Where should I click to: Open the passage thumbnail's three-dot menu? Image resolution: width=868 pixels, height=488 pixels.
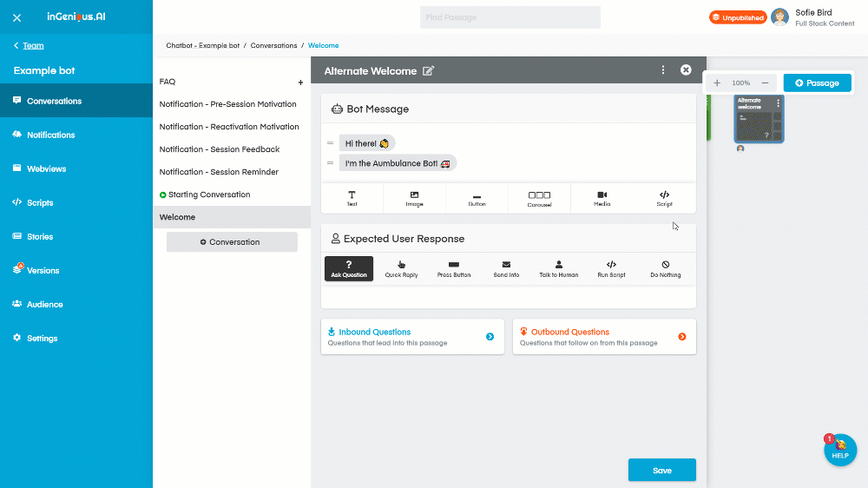pyautogui.click(x=778, y=103)
